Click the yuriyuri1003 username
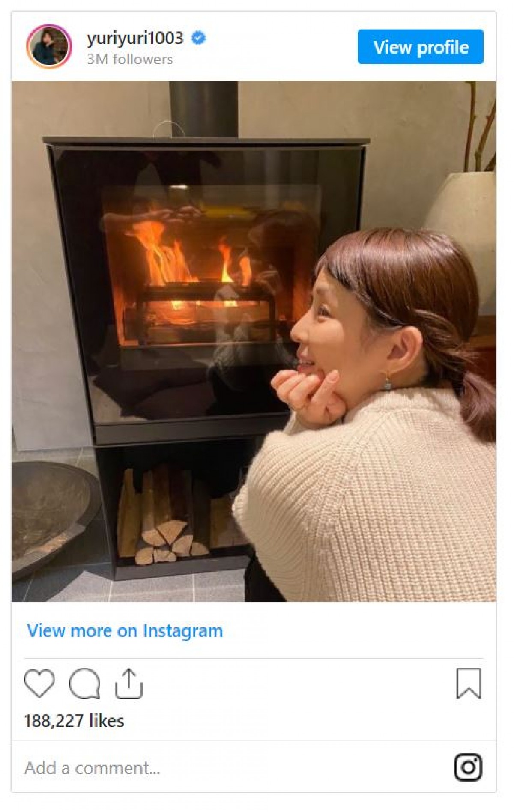Screen dimensions: 514x812 point(135,38)
